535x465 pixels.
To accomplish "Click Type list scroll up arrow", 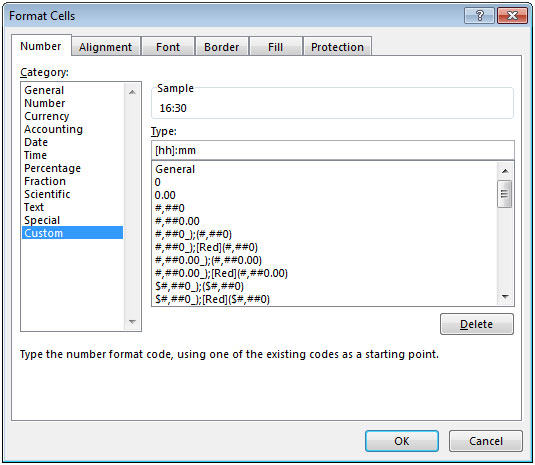I will (x=505, y=171).
